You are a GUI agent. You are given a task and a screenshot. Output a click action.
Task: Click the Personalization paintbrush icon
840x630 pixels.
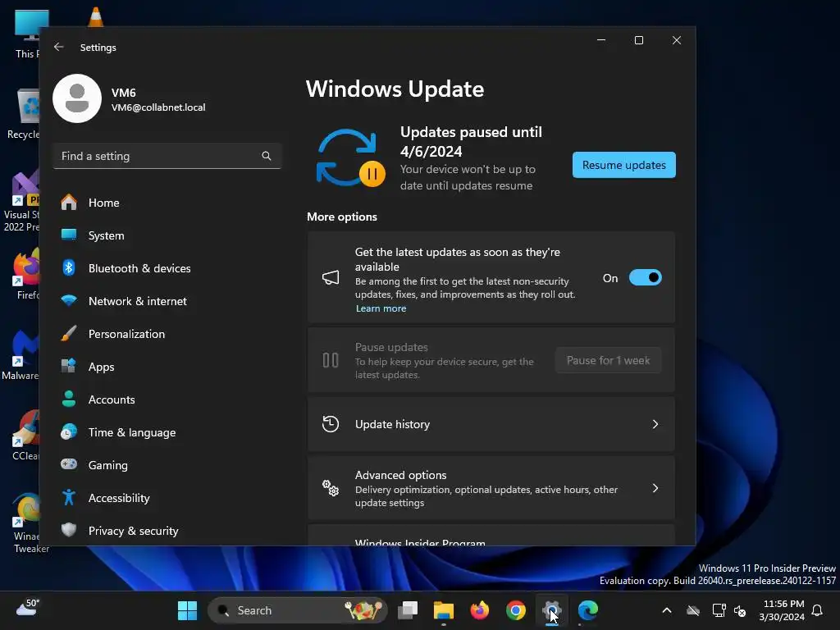coord(69,333)
